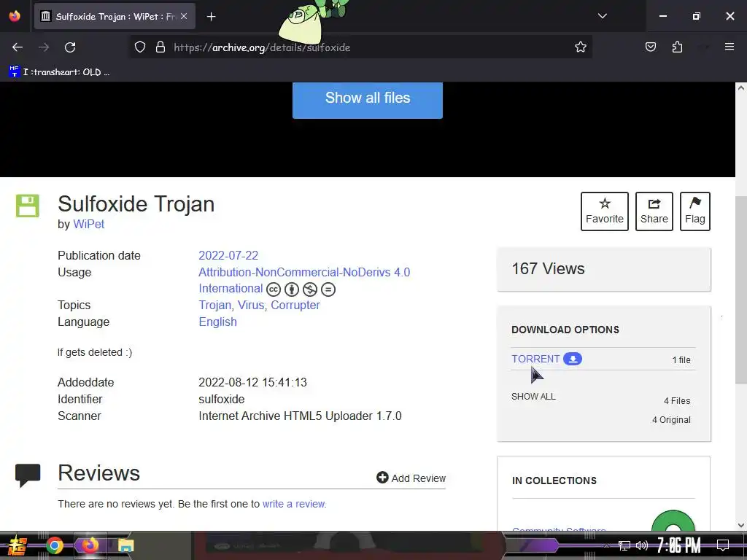This screenshot has width=747, height=560.
Task: Open the notification center icon
Action: 723,545
